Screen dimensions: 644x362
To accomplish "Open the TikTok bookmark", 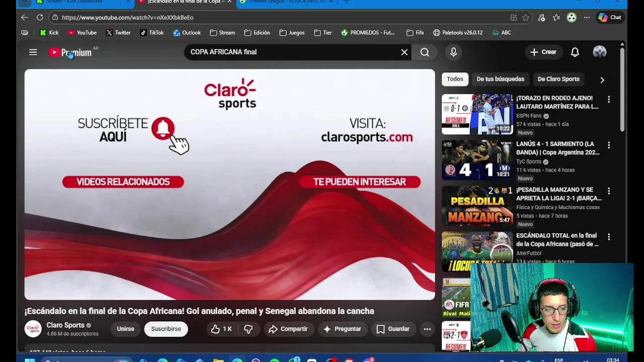I will click(x=151, y=33).
